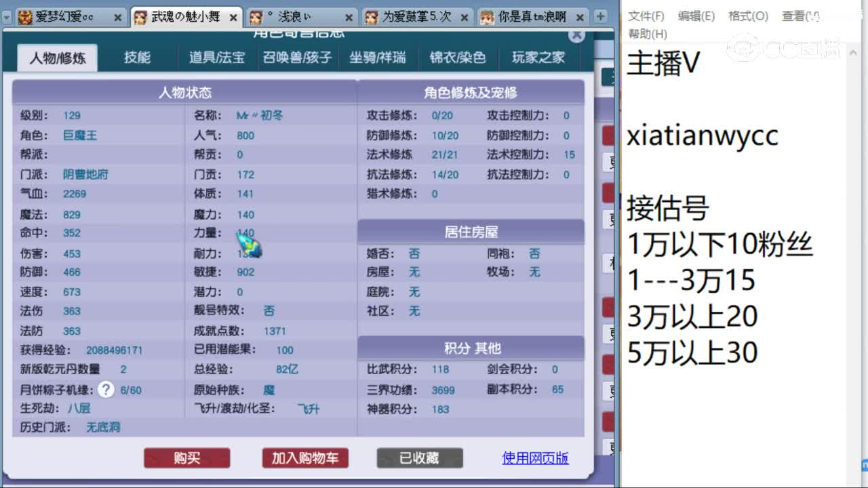868x488 pixels.
Task: Switch to the 浅浪い browser tab
Action: [300, 18]
